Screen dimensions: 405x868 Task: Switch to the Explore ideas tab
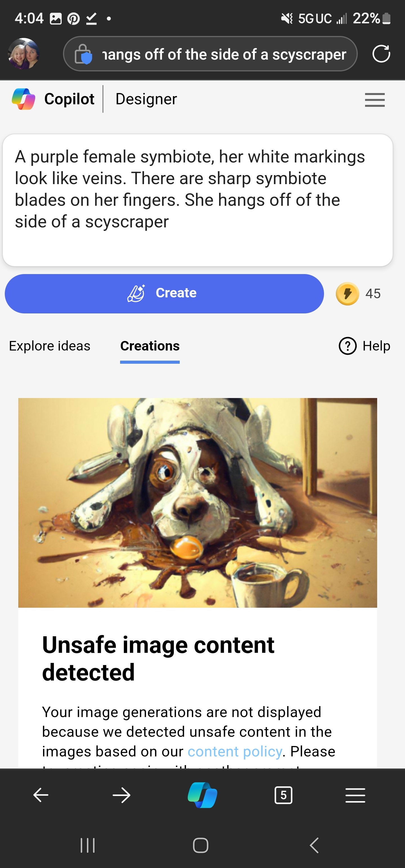pos(49,346)
